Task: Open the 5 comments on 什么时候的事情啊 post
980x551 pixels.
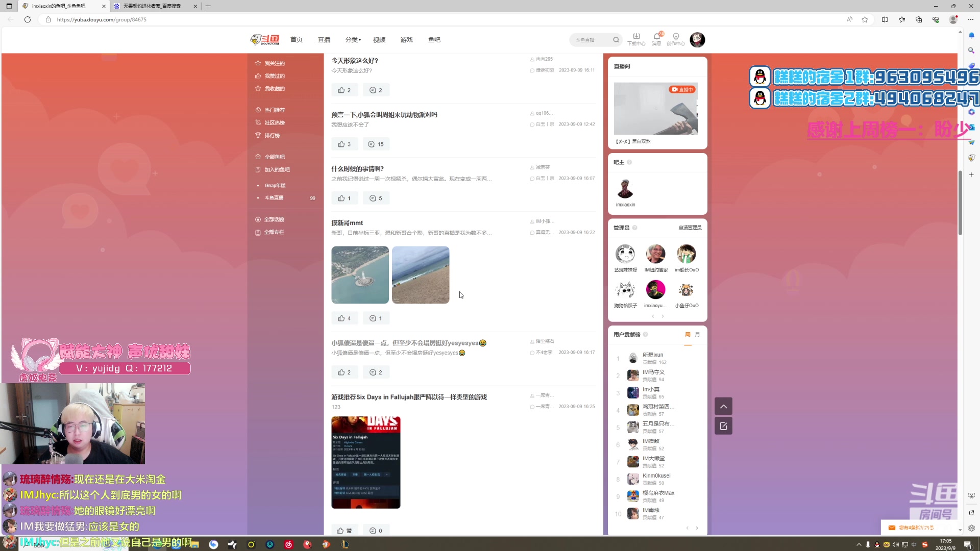Action: tap(376, 198)
